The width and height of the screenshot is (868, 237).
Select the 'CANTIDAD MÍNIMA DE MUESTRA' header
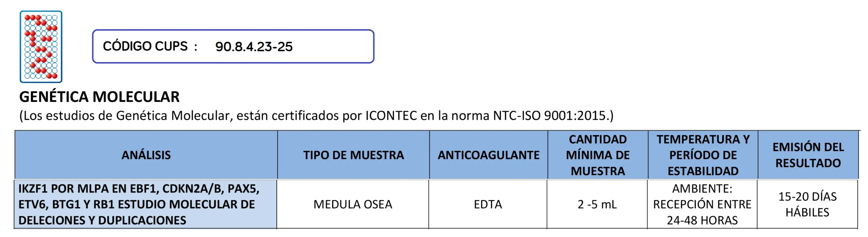point(598,155)
